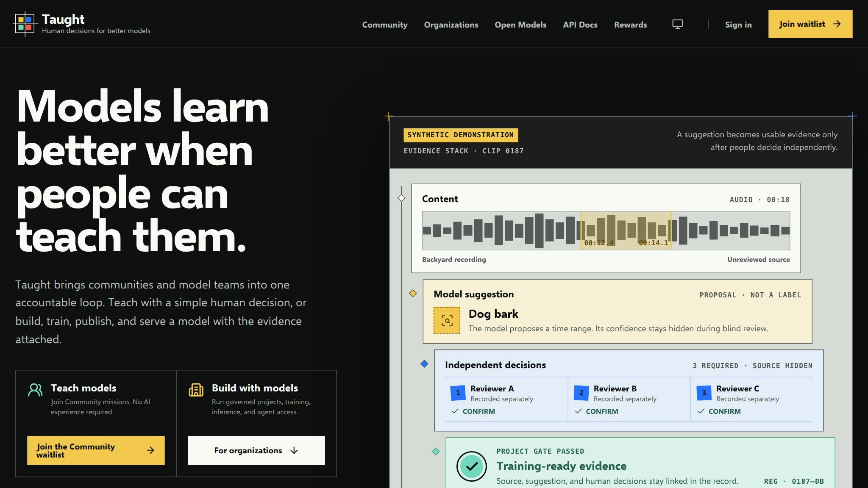Select the white Content diamond marker

401,198
